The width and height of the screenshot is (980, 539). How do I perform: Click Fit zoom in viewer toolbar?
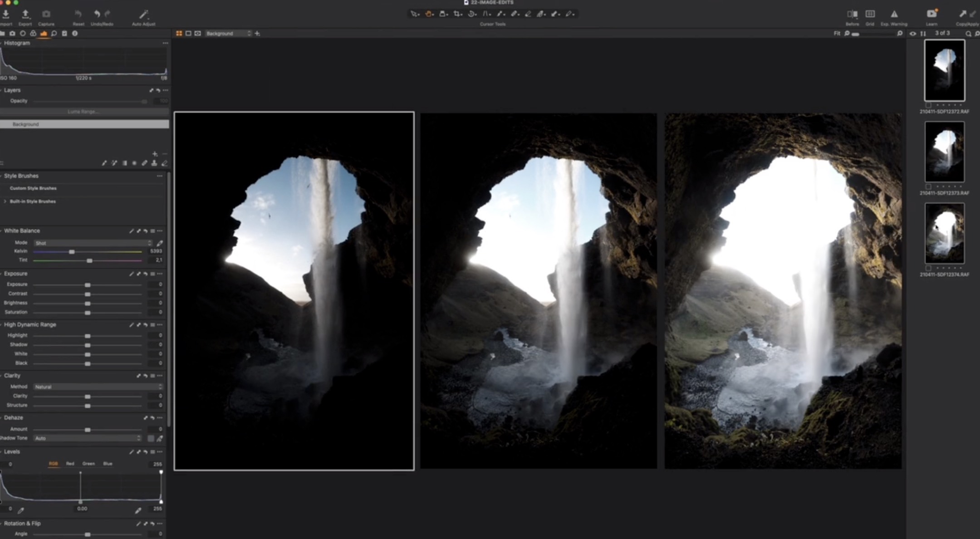pos(837,34)
